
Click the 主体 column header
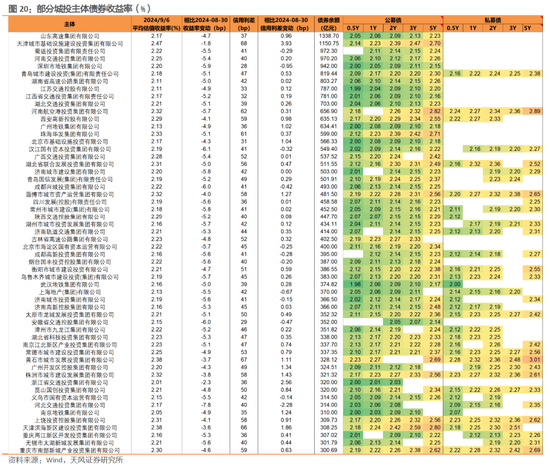[70, 24]
